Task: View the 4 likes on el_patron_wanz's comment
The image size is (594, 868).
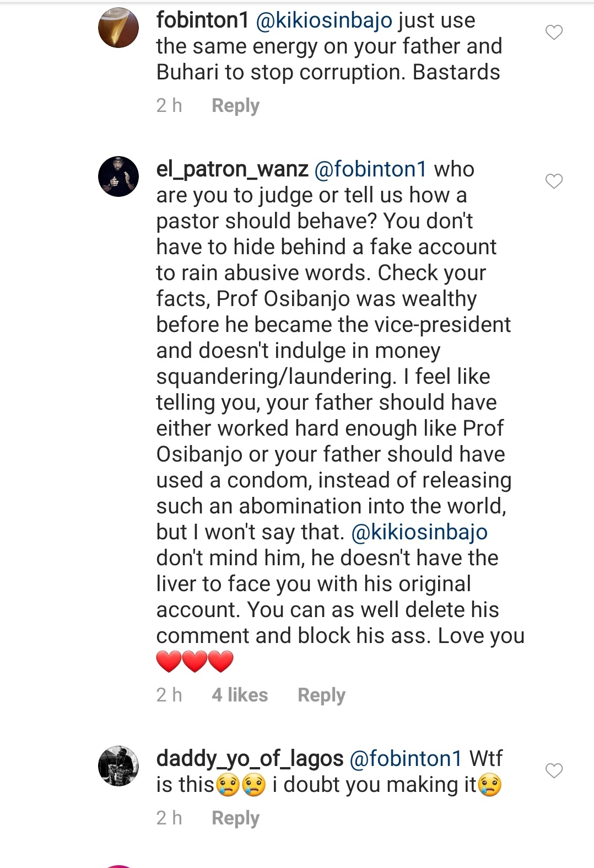Action: [x=240, y=695]
